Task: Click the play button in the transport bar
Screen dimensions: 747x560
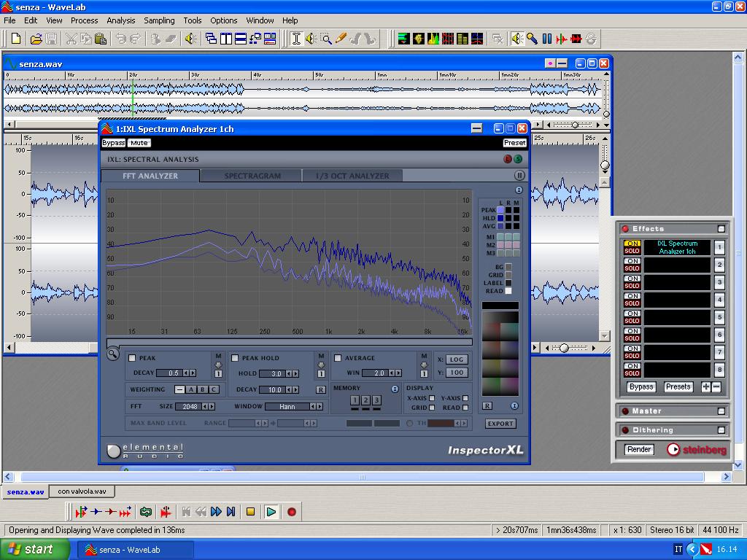Action: tap(271, 512)
